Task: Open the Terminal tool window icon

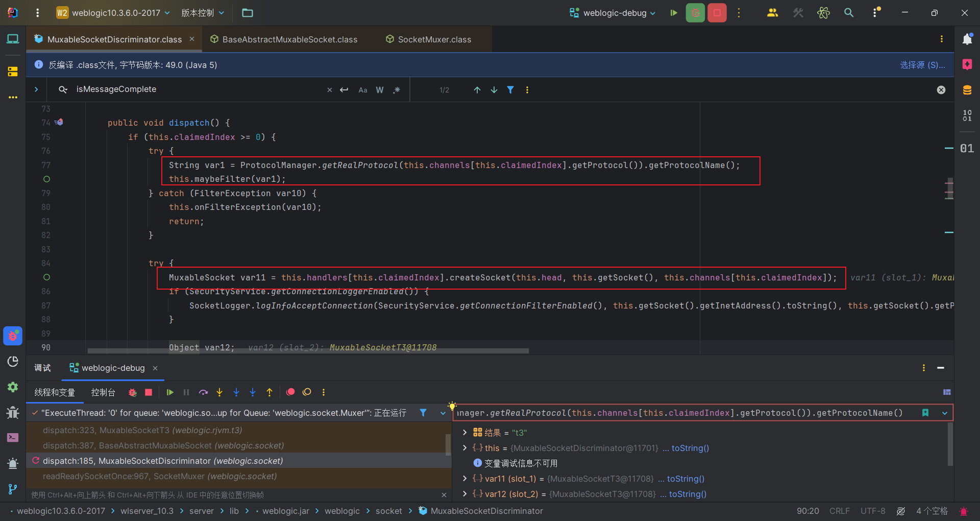Action: pos(13,437)
